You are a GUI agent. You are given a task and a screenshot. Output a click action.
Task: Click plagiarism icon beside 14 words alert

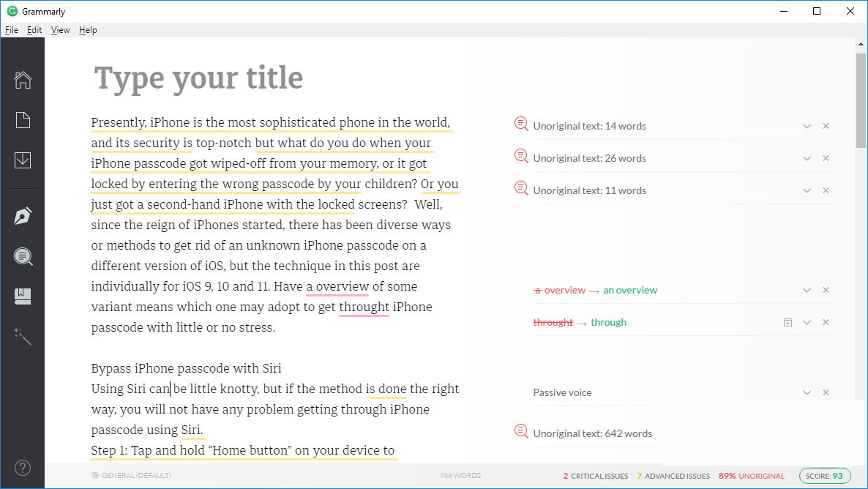pos(521,124)
